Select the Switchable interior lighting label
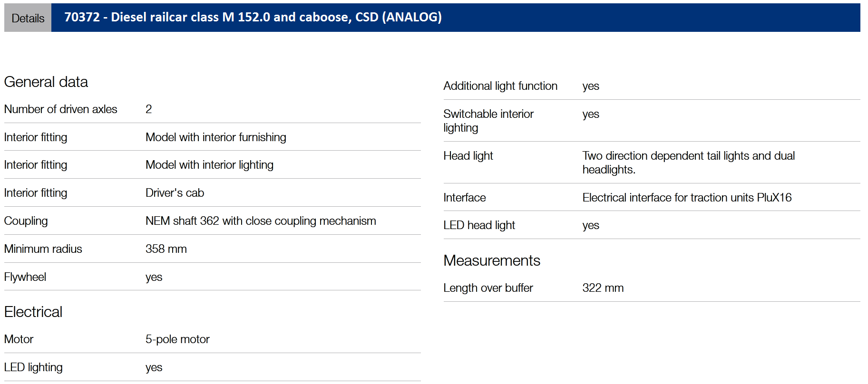The image size is (868, 384). coord(488,121)
